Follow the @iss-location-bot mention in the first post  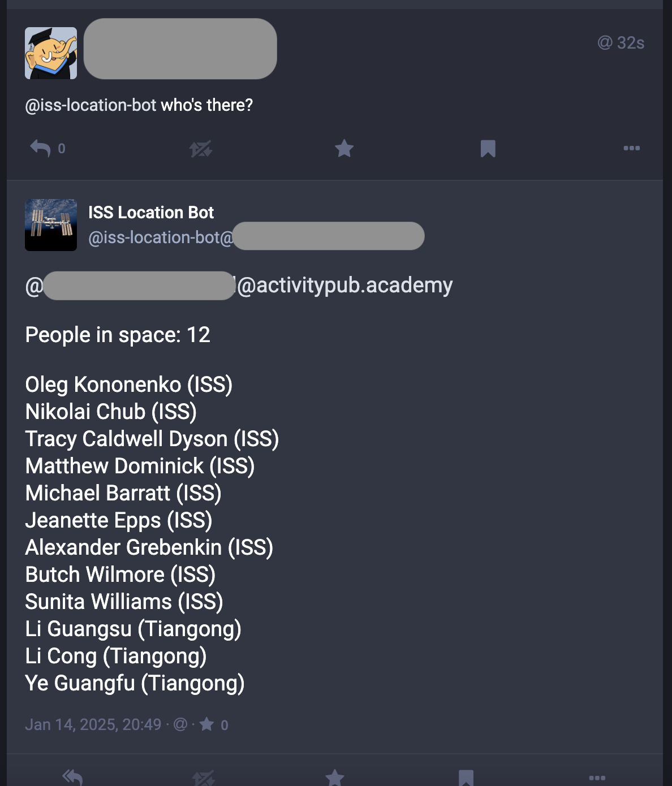(91, 105)
